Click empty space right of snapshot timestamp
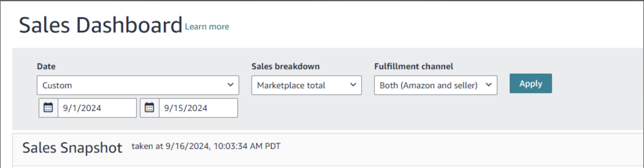Viewport: 644px width, 168px height. tap(429, 147)
